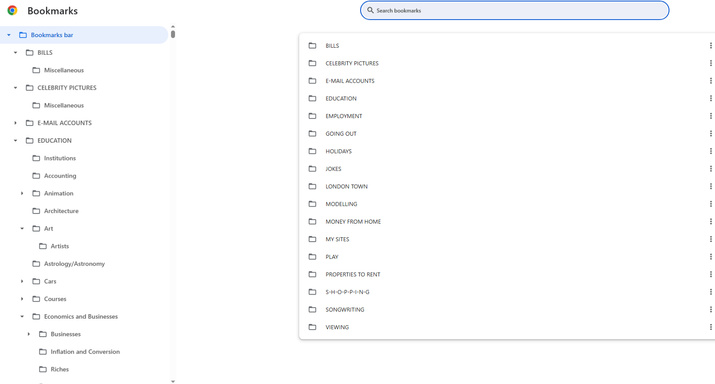715x384 pixels.
Task: Select Inflation and Conversion folder
Action: (85, 352)
